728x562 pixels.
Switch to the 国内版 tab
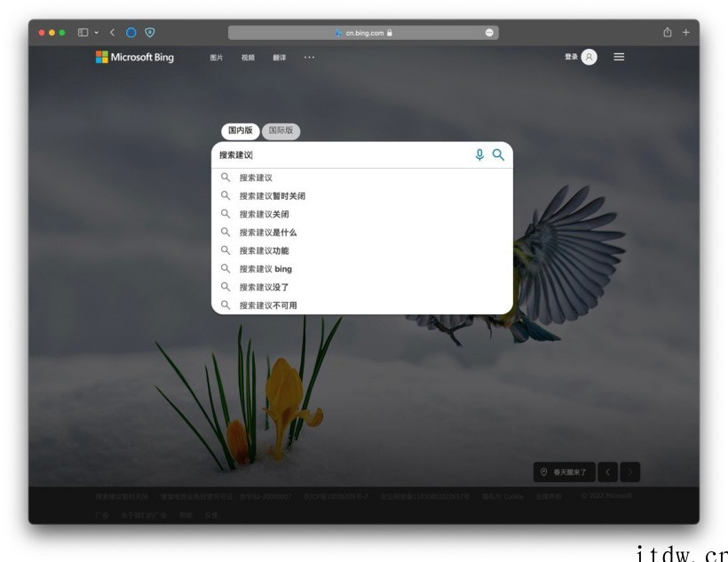[241, 131]
